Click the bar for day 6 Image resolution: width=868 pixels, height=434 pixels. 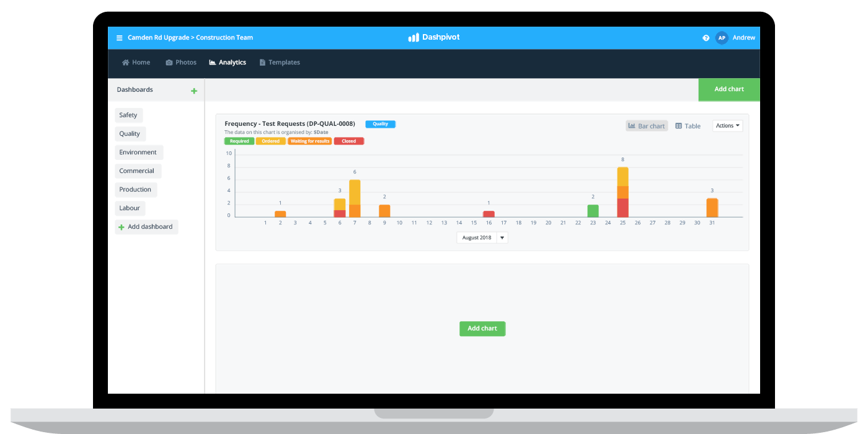coord(340,208)
